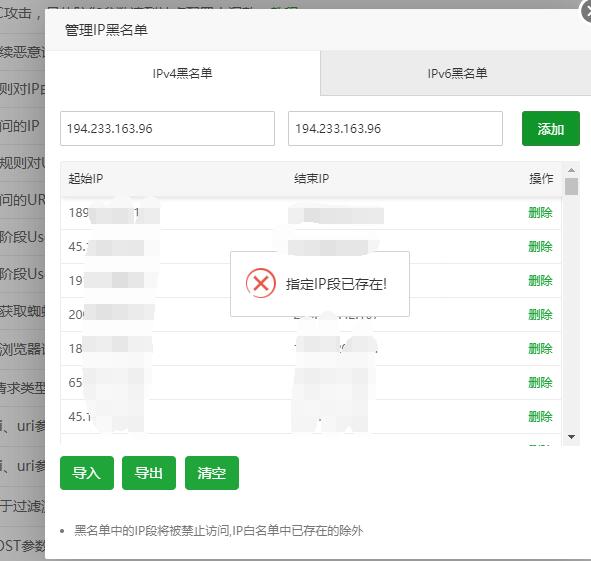Click the blacklist note text at the bottom
This screenshot has width=591, height=561.
tap(219, 531)
